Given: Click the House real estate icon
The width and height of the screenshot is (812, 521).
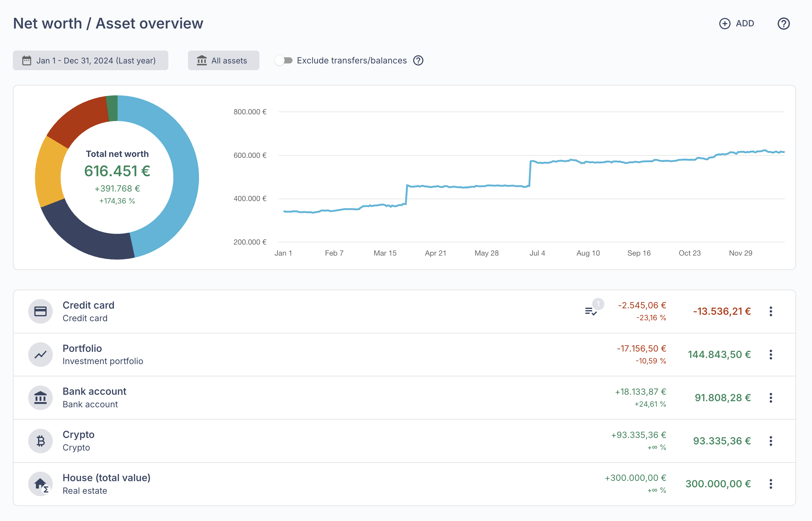Looking at the screenshot, I should pos(40,484).
